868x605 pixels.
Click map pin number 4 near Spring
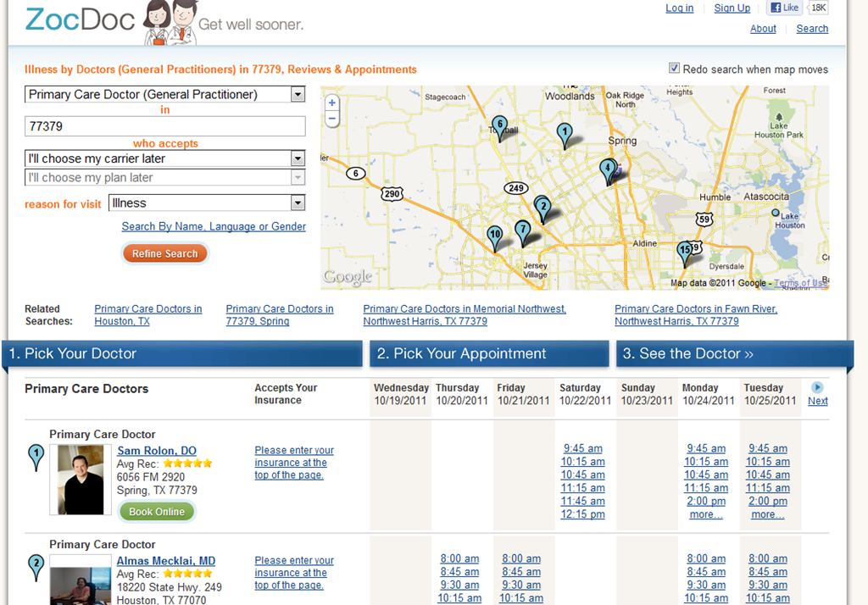607,170
